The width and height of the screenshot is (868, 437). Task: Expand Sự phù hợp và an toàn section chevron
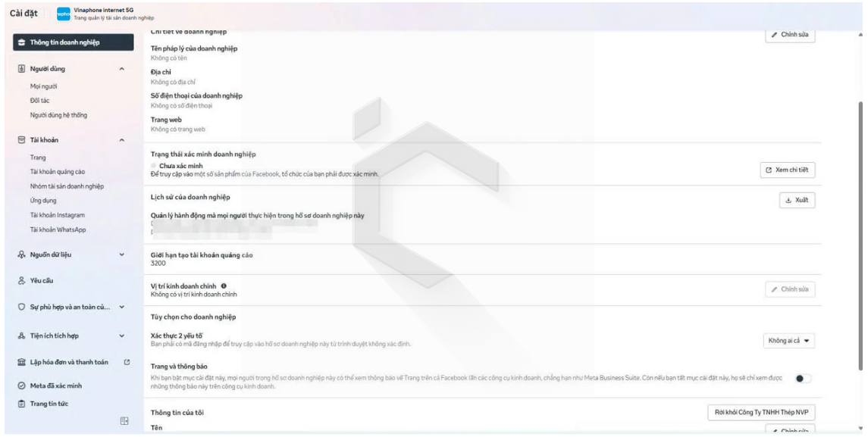coord(122,307)
